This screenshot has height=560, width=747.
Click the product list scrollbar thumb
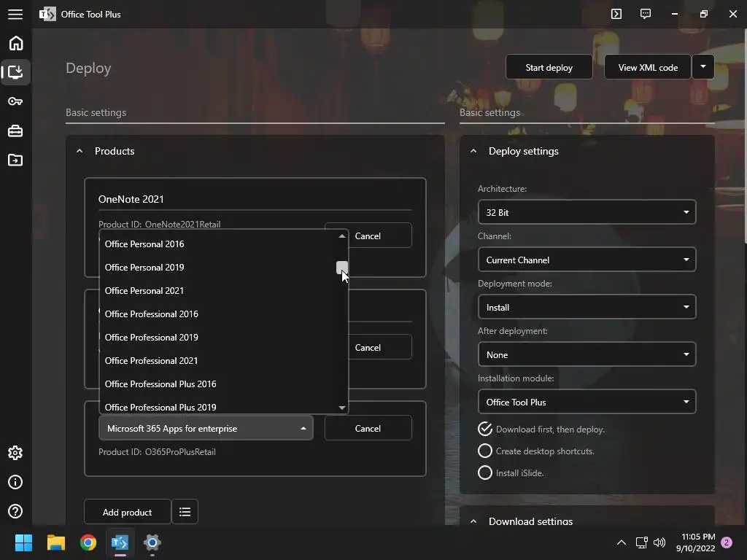pyautogui.click(x=341, y=267)
